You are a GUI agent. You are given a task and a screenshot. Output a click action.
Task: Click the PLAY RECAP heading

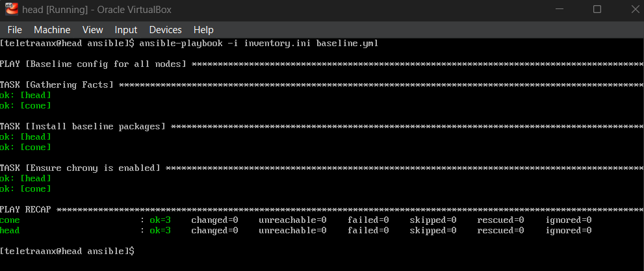26,209
